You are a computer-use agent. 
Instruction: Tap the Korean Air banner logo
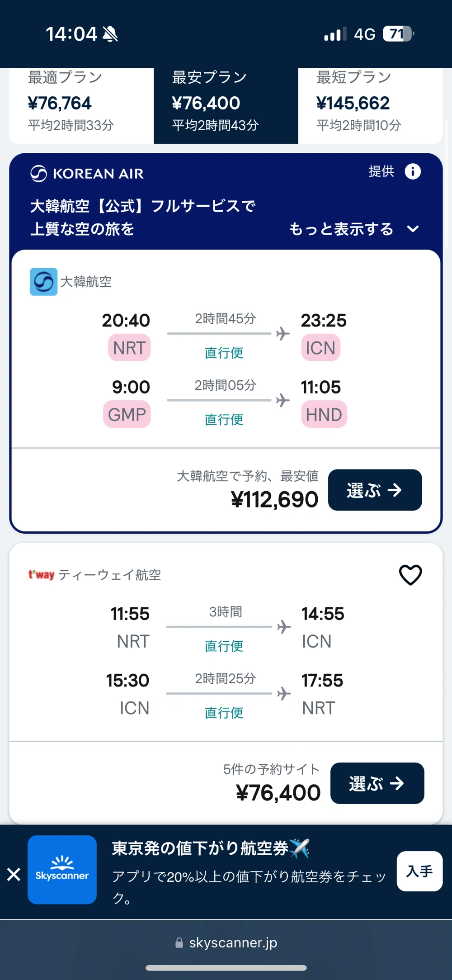[x=87, y=174]
